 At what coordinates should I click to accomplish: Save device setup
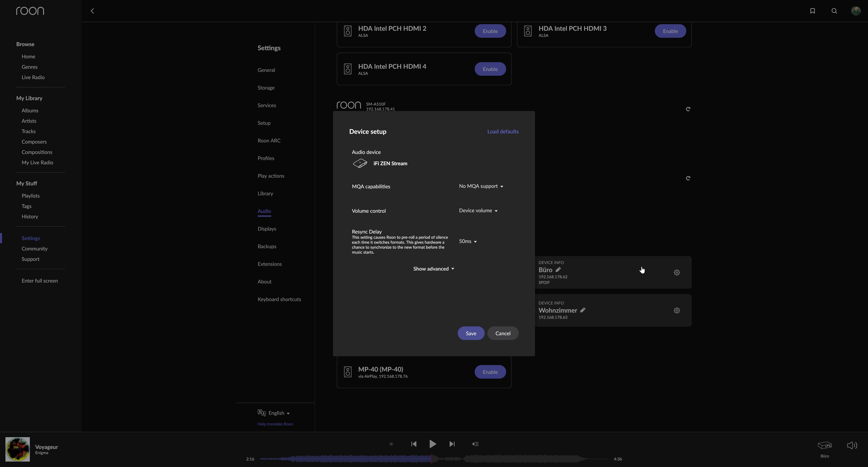pyautogui.click(x=471, y=333)
